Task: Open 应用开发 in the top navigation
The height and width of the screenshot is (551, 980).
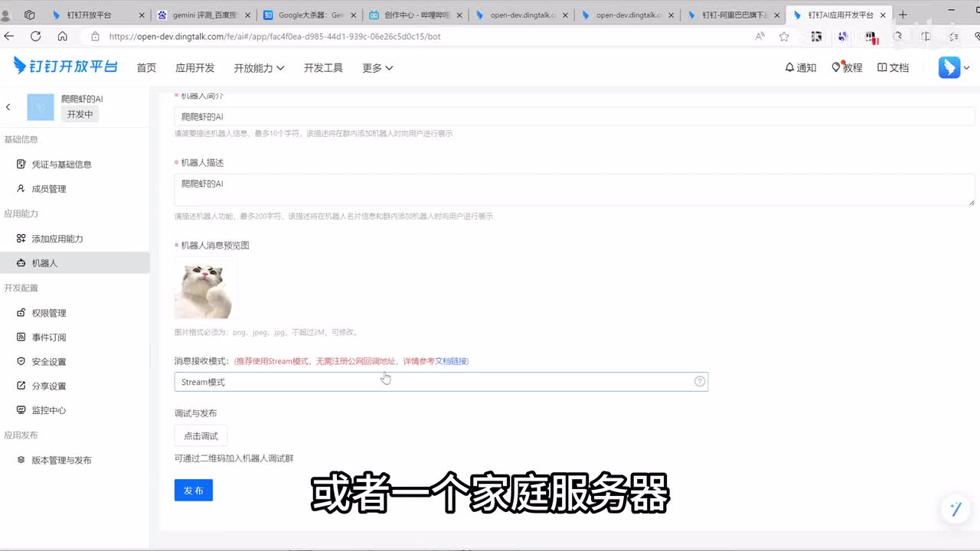Action: point(194,68)
